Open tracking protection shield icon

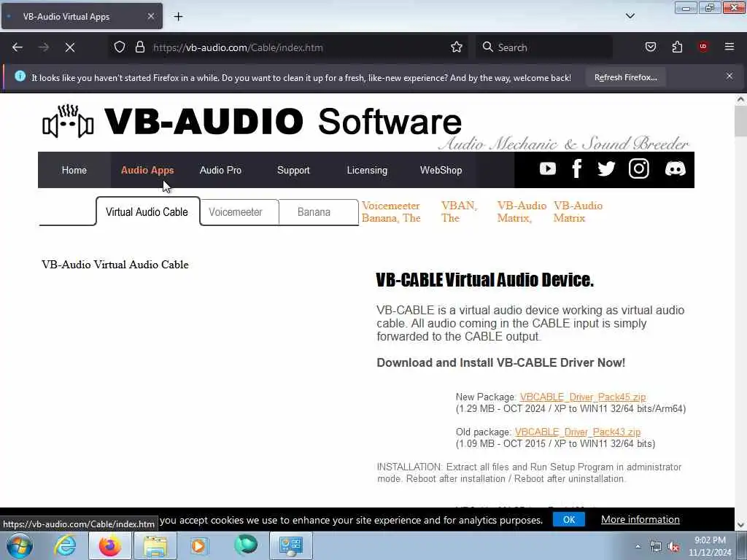pos(120,47)
